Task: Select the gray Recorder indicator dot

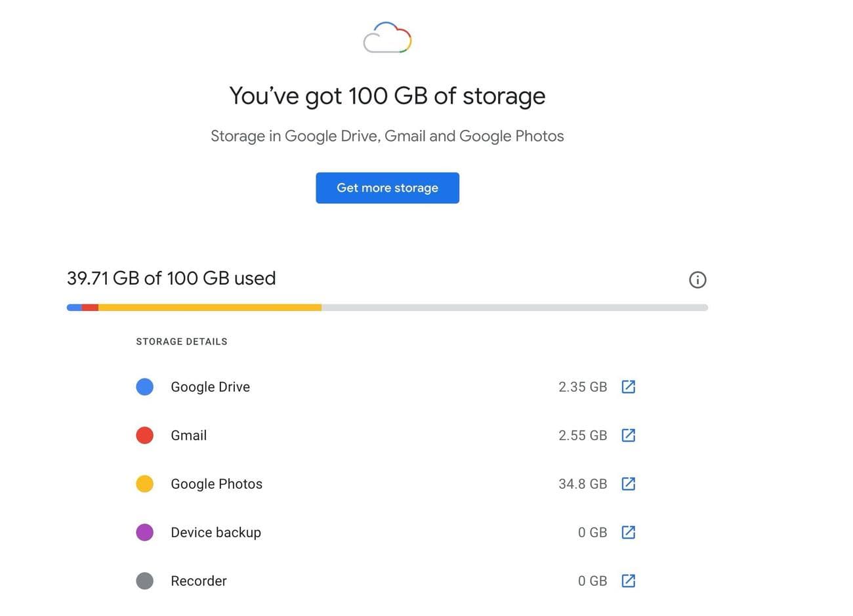Action: coord(144,581)
